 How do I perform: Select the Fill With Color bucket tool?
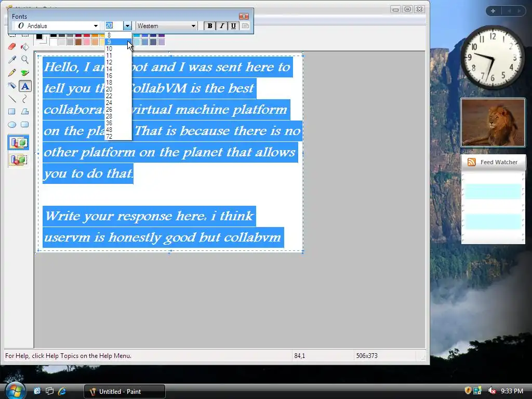coord(25,46)
